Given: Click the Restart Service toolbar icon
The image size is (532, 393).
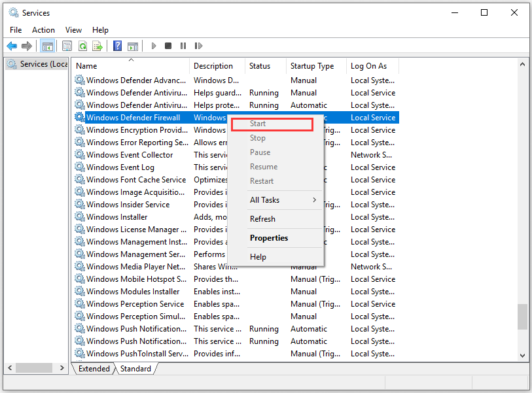Looking at the screenshot, I should pyautogui.click(x=198, y=46).
